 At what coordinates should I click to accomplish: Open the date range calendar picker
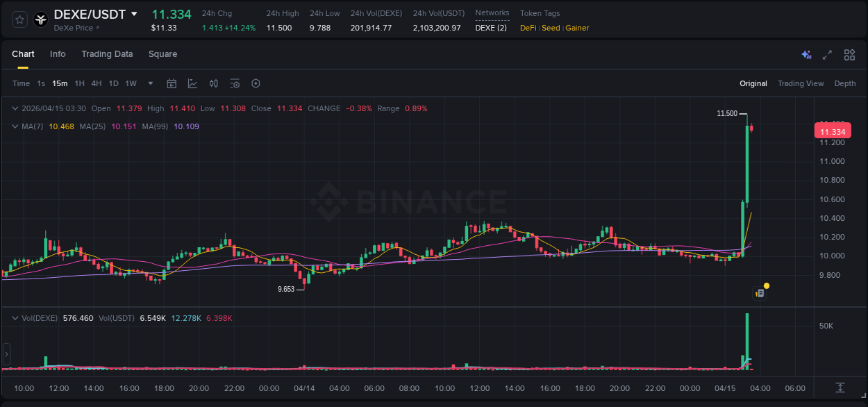click(x=172, y=83)
